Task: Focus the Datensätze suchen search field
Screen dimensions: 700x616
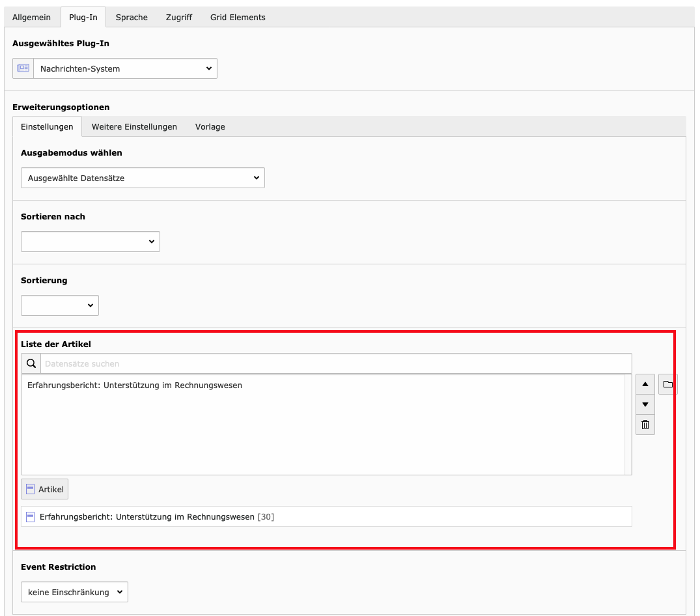Action: pyautogui.click(x=335, y=363)
